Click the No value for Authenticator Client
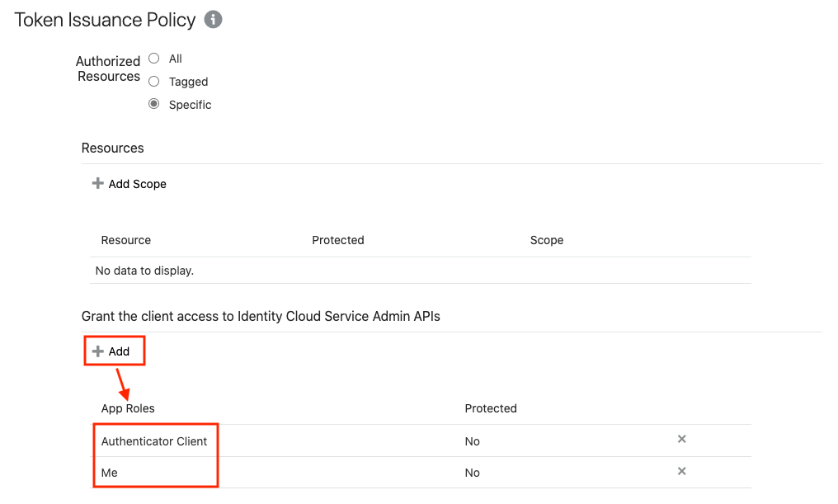The width and height of the screenshot is (838, 504). pyautogui.click(x=472, y=441)
